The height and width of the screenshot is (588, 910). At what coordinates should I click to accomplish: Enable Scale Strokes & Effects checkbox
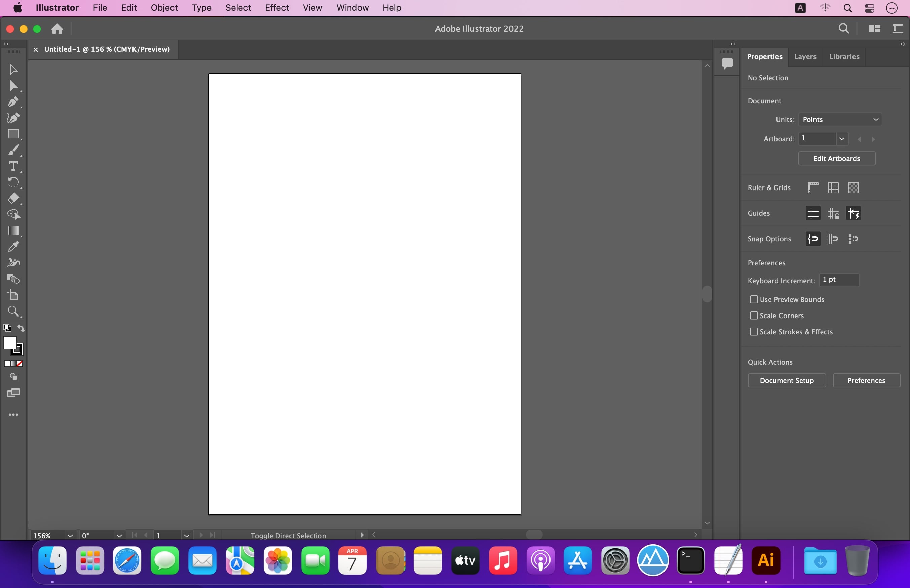point(754,331)
